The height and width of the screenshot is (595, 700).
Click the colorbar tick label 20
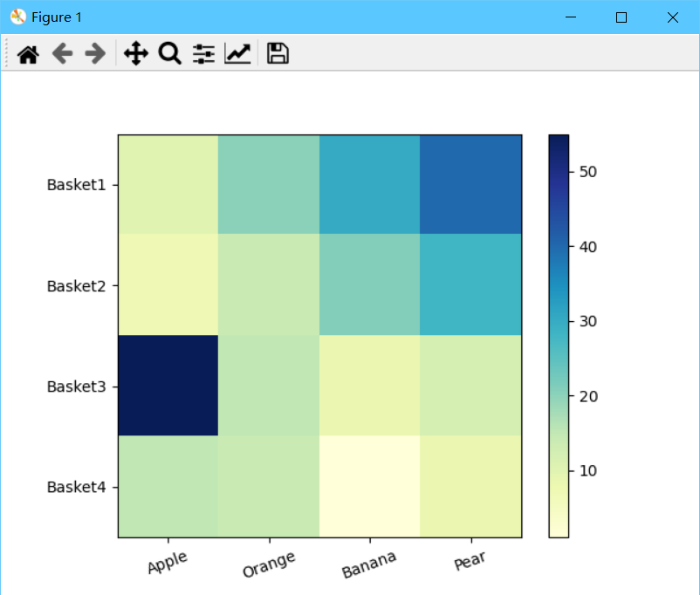[588, 396]
